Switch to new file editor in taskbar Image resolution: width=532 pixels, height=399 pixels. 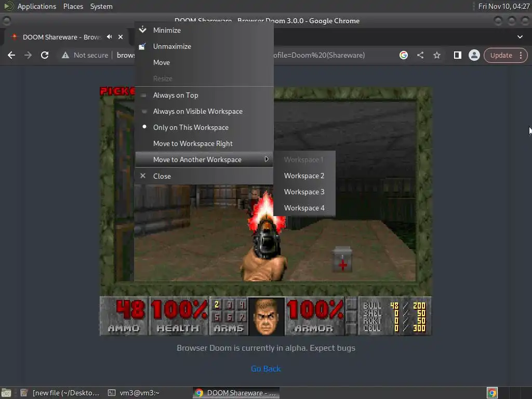click(x=60, y=393)
